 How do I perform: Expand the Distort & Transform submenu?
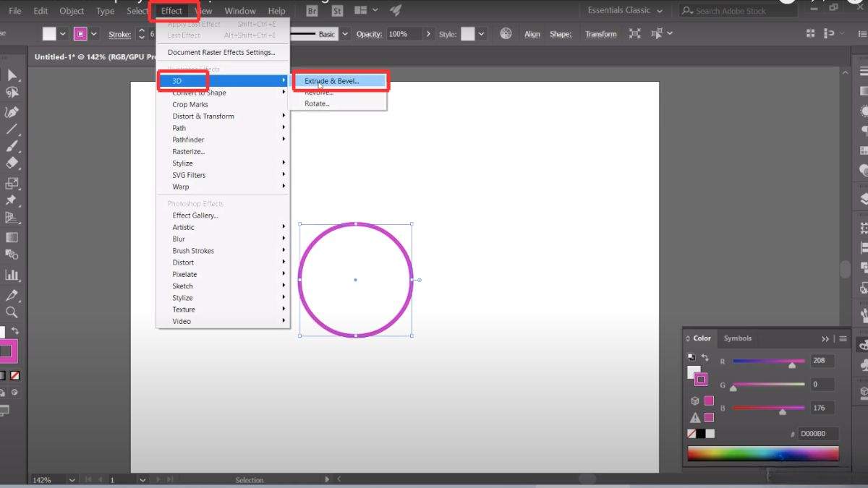click(223, 116)
